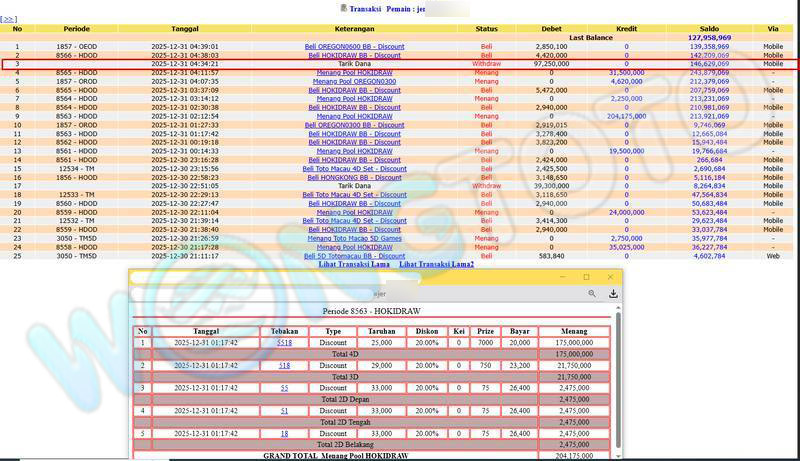The height and width of the screenshot is (461, 800).
Task: Click the Transaksi page icon in header
Action: (x=344, y=7)
